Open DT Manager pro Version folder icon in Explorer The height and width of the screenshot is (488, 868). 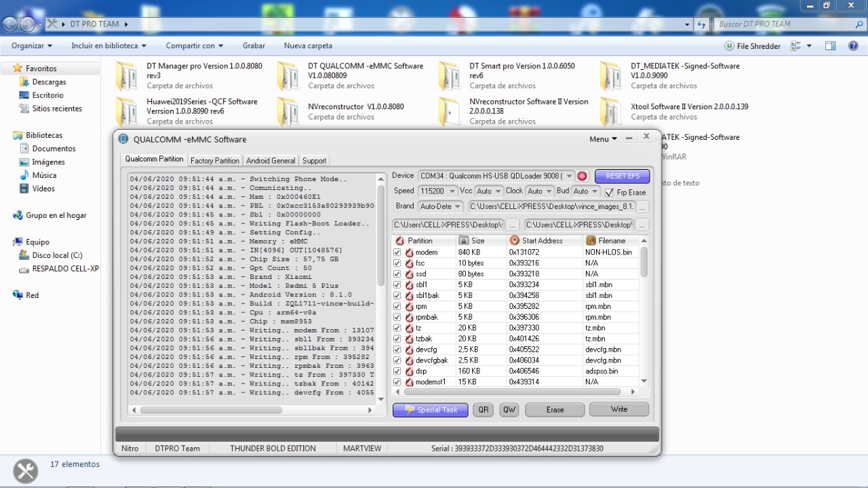pos(127,76)
